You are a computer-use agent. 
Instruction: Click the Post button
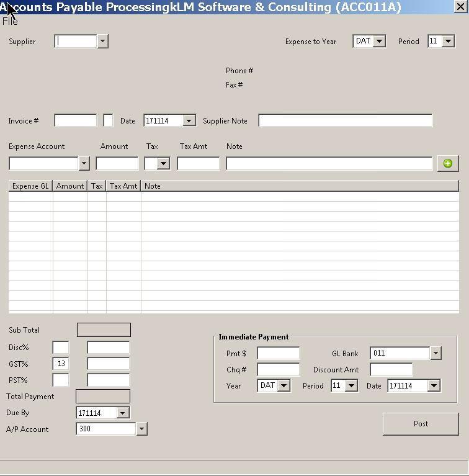[421, 424]
